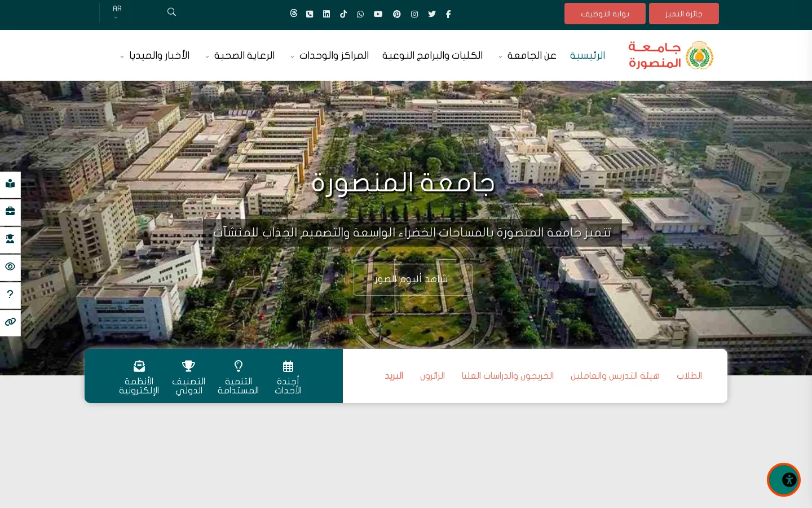
Task: Open the Threads social icon
Action: [x=294, y=13]
